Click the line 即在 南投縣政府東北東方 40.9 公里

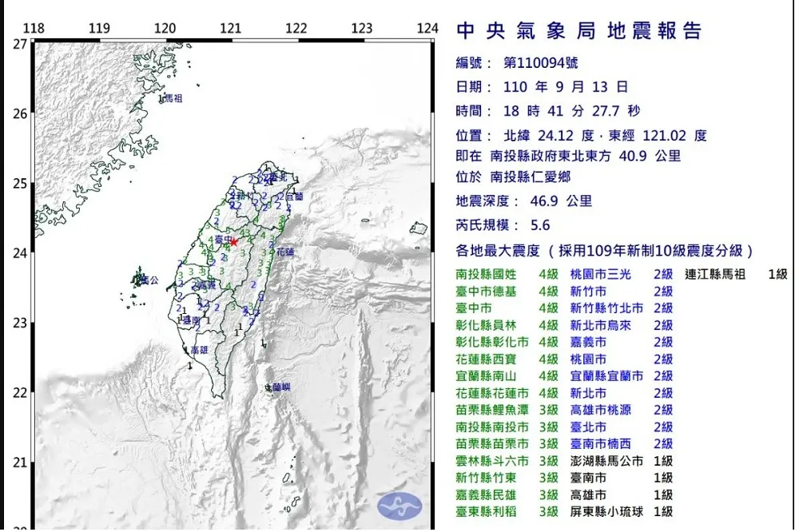(x=568, y=156)
